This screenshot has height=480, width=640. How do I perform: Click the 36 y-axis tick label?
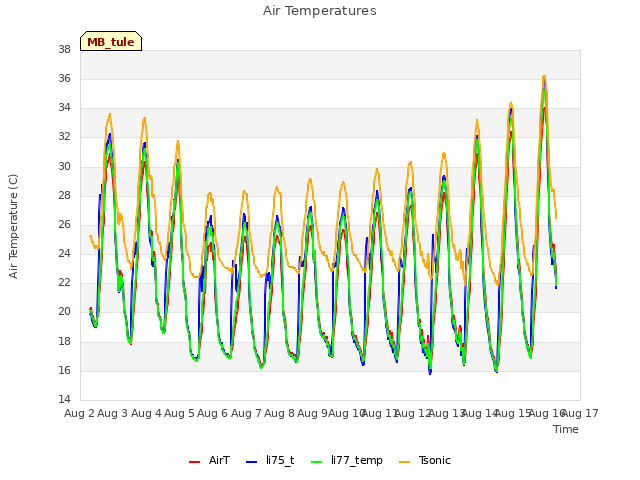(x=64, y=78)
